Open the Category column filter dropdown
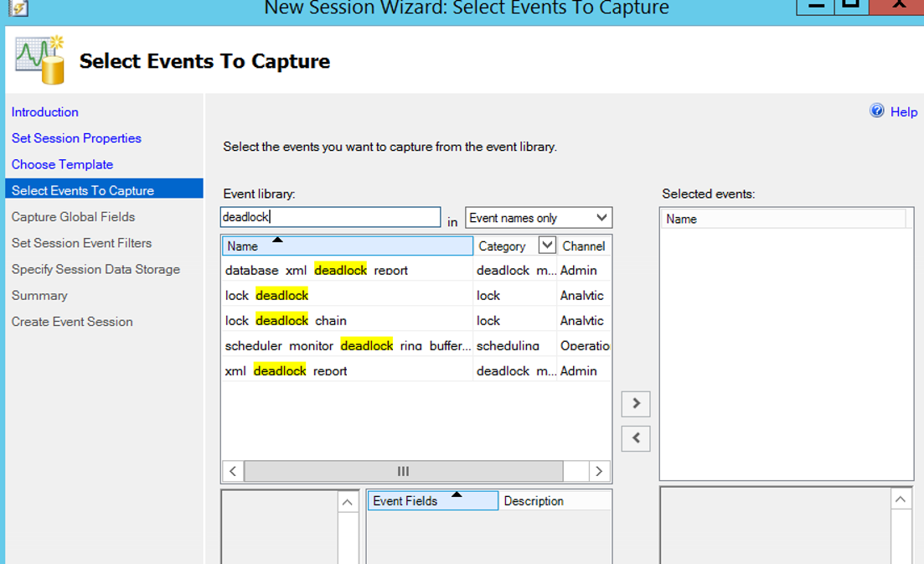This screenshot has height=564, width=924. point(547,246)
